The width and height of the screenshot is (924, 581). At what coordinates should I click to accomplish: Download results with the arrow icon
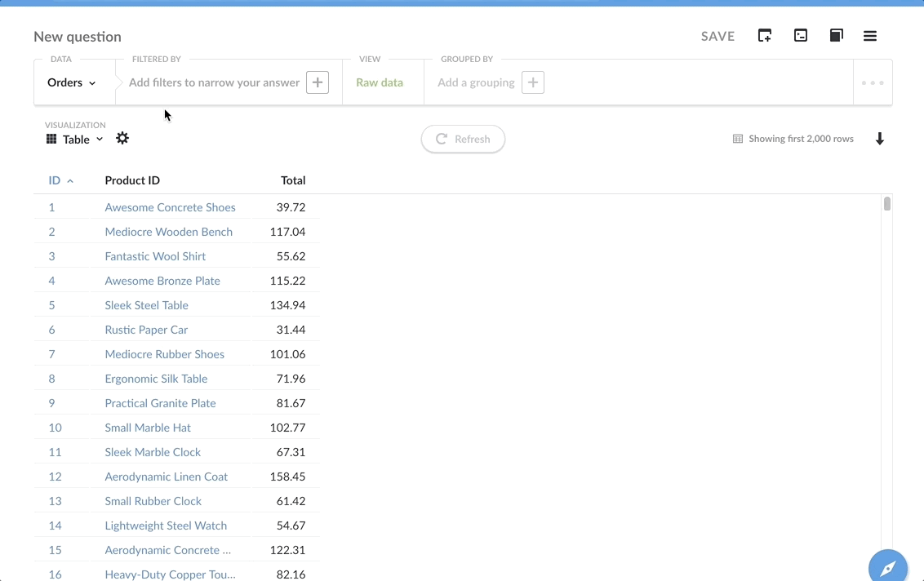tap(880, 139)
